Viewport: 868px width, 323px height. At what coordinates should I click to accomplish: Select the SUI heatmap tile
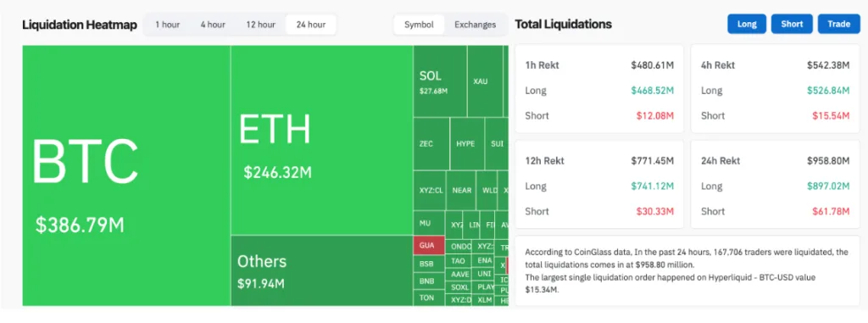click(x=497, y=143)
